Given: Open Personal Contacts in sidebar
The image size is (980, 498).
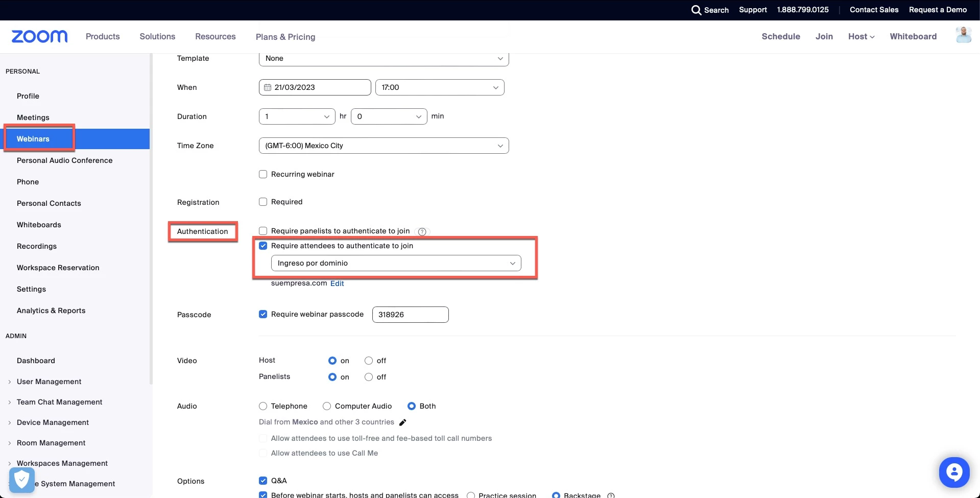Looking at the screenshot, I should (49, 203).
